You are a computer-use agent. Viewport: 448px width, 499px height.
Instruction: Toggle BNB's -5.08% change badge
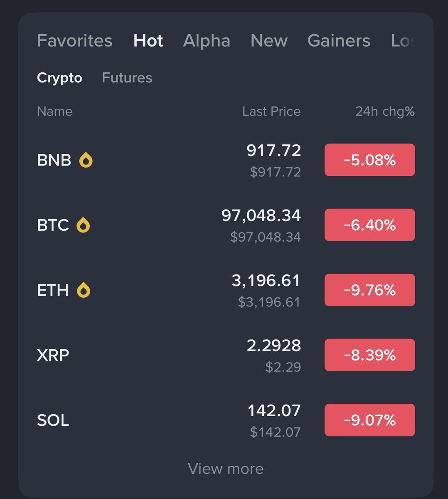click(x=369, y=160)
